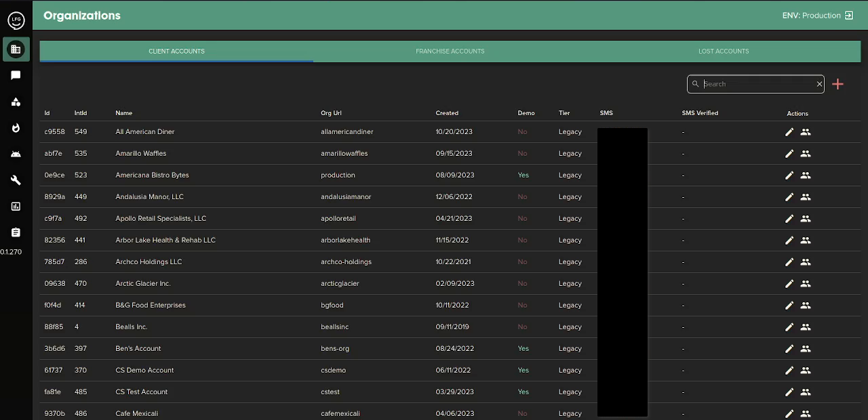Open users for the Americana Bistro Bytes row
The height and width of the screenshot is (420, 868).
click(806, 175)
